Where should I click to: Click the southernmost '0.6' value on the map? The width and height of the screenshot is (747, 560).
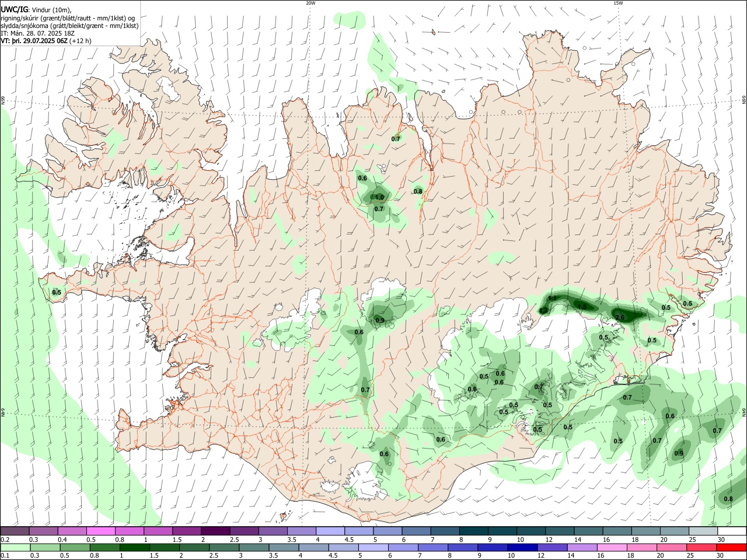pyautogui.click(x=384, y=454)
